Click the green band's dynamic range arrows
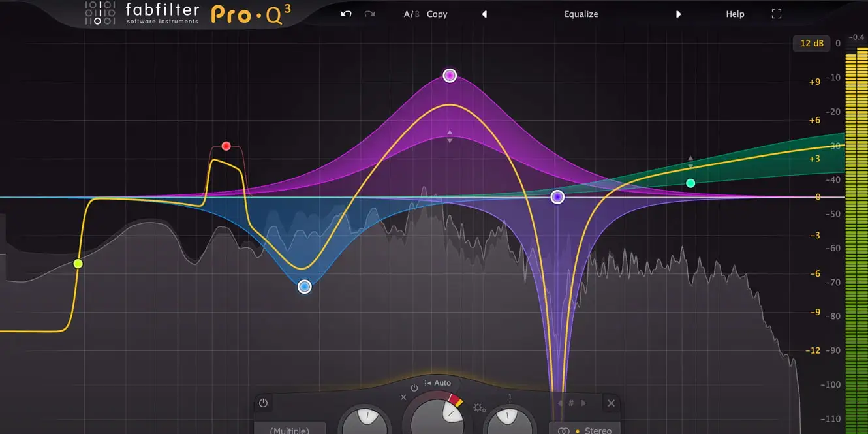The width and height of the screenshot is (868, 434). [690, 162]
